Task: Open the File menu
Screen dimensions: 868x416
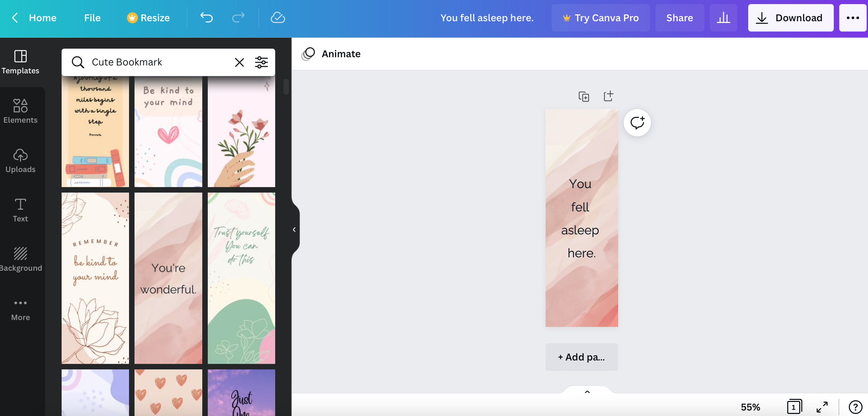Action: [91, 17]
